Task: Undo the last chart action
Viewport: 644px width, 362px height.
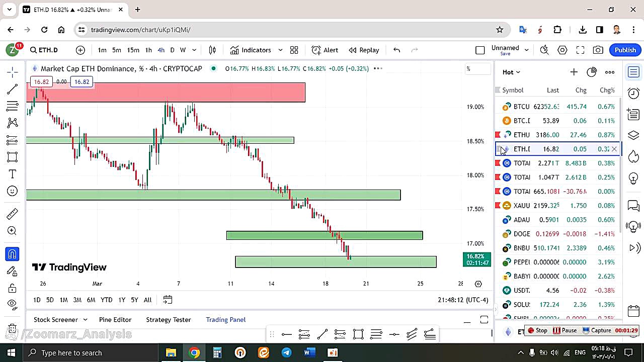Action: coord(397,50)
